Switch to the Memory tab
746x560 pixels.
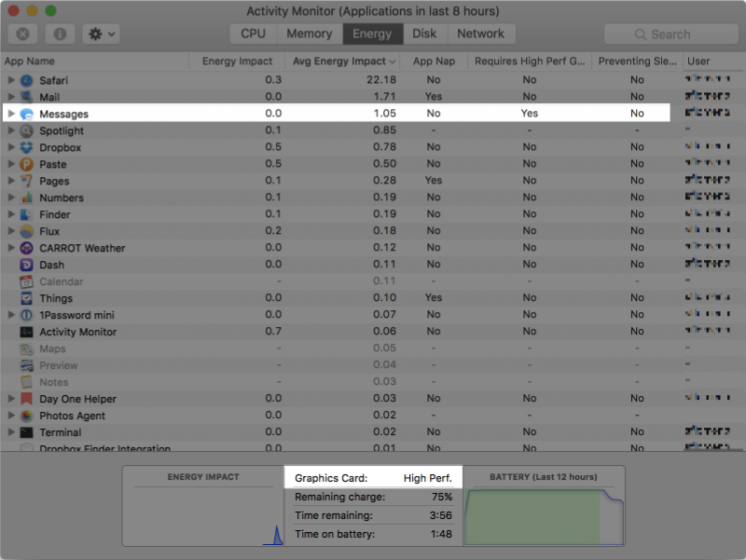(310, 34)
